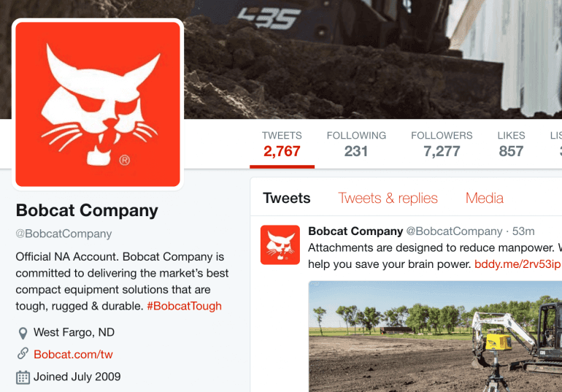The image size is (562, 392).
Task: Click the #BobcatTough hashtag link
Action: pyautogui.click(x=184, y=306)
